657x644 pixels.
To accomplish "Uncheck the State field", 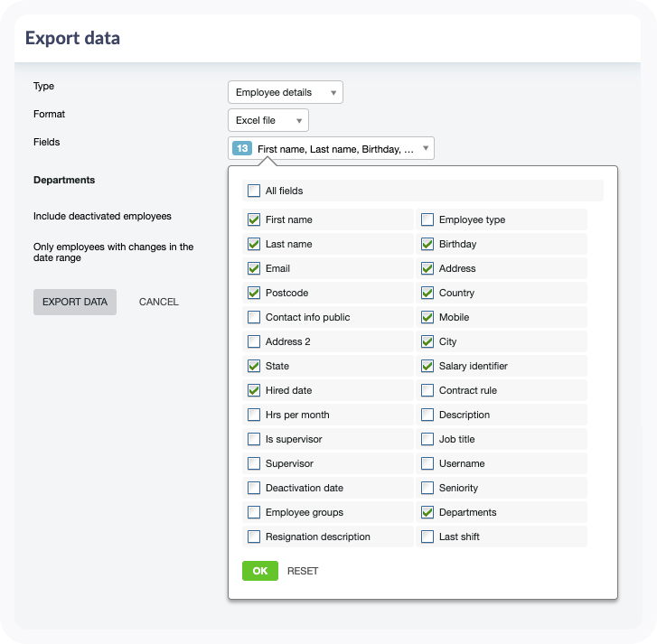I will (x=254, y=366).
